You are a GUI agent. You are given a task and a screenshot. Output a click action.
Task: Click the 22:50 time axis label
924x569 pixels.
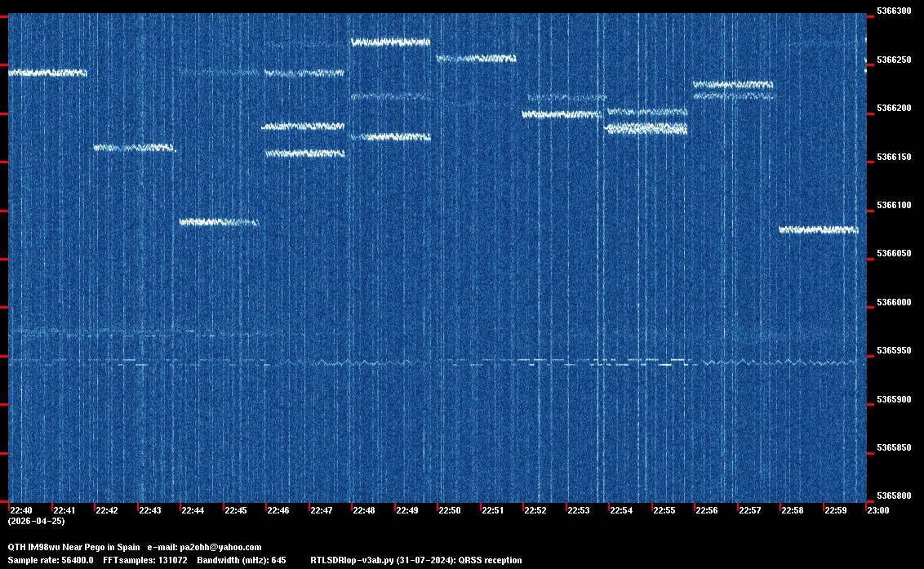[x=449, y=510]
